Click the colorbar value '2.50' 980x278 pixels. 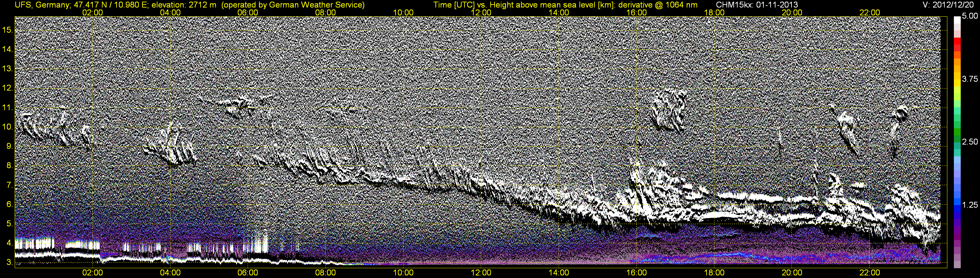[970, 142]
